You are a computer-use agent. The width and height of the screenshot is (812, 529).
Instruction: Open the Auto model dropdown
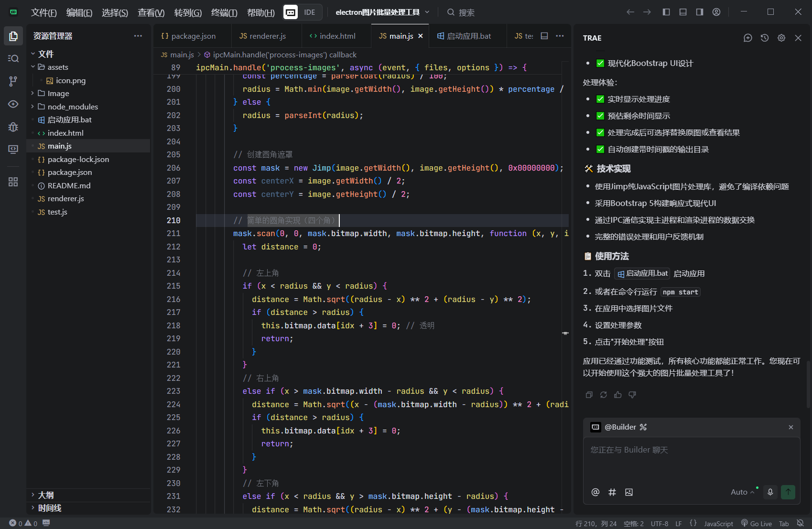tap(742, 492)
